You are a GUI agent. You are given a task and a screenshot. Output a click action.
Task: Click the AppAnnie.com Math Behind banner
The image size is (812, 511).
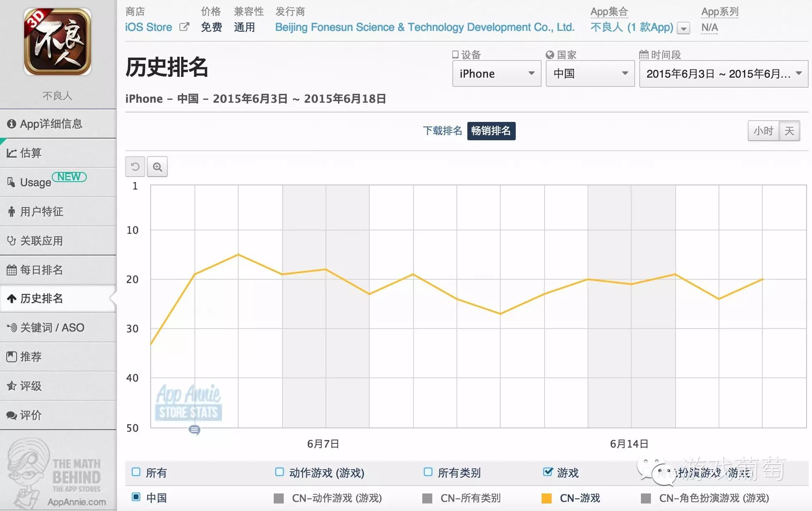pos(58,474)
